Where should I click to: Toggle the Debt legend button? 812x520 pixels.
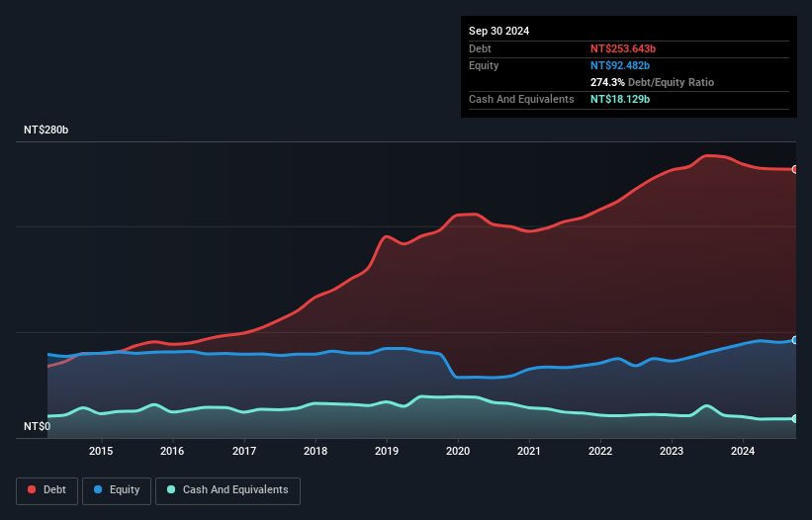(47, 490)
